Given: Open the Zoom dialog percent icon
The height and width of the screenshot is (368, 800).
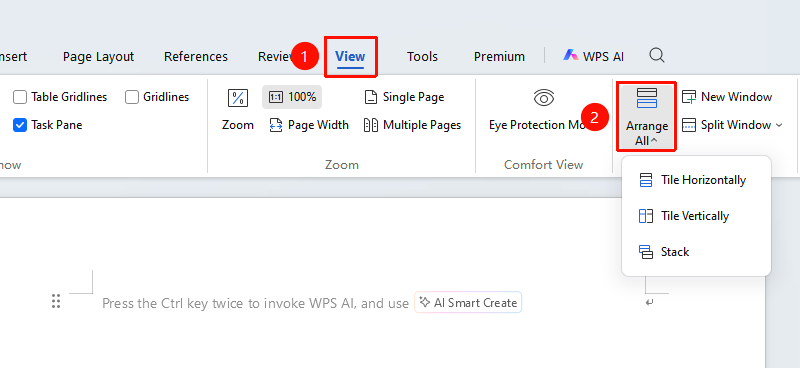Looking at the screenshot, I should click(238, 98).
